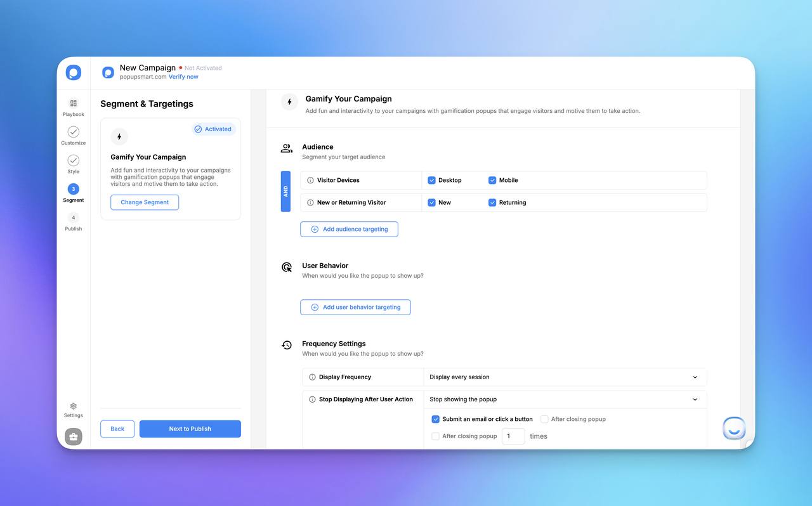Click lightning icon beside Gamify Your Campaign header

[290, 102]
